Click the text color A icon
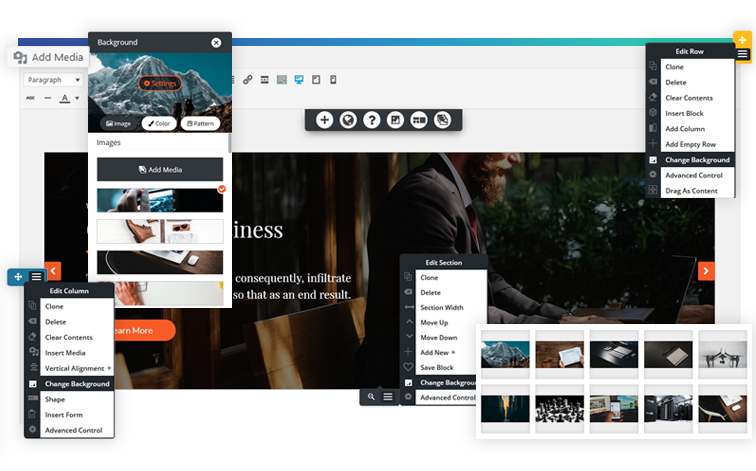The width and height of the screenshot is (756, 471). pyautogui.click(x=65, y=98)
